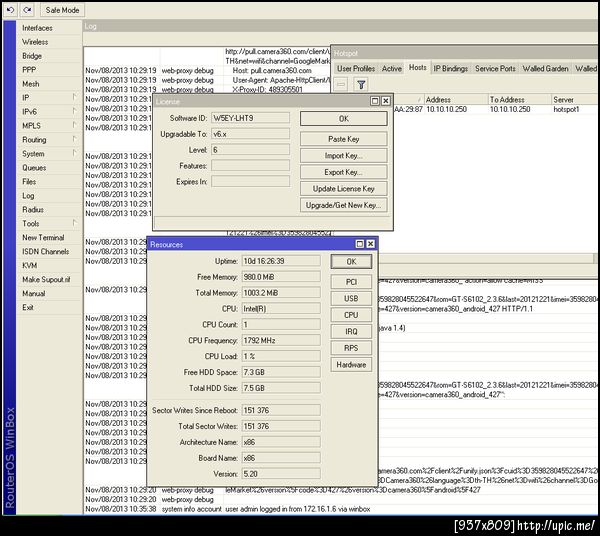
Task: Expand the Routing submenu arrow
Action: tap(75, 139)
